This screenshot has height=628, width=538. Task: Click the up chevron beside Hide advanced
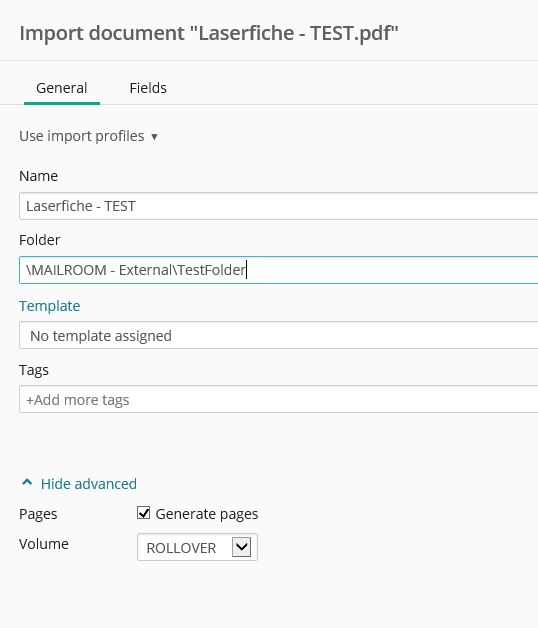[x=27, y=482]
